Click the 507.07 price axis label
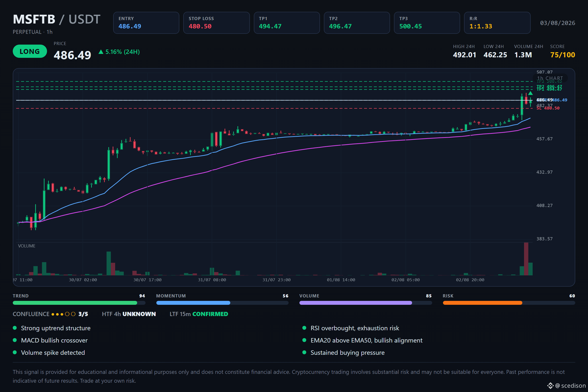 (x=544, y=72)
